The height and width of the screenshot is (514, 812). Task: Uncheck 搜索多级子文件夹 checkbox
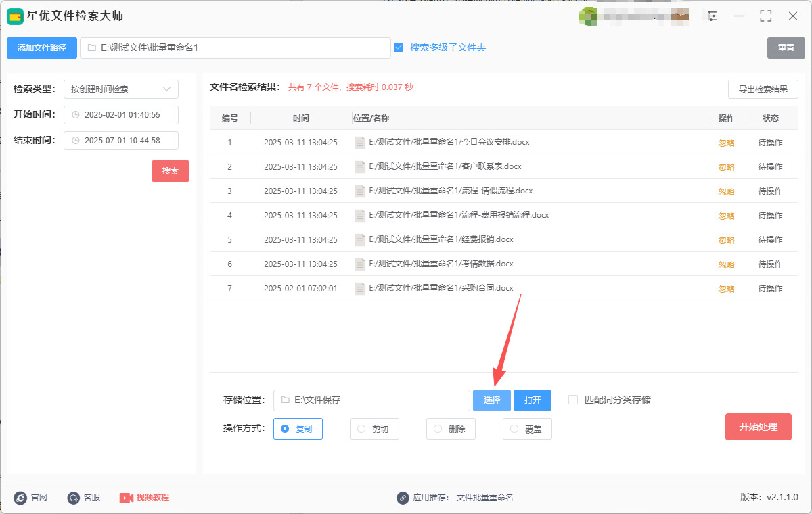tap(399, 47)
